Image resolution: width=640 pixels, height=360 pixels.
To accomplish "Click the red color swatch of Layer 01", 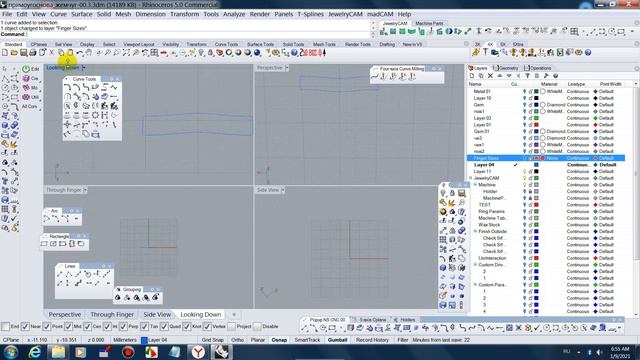I will tap(536, 124).
